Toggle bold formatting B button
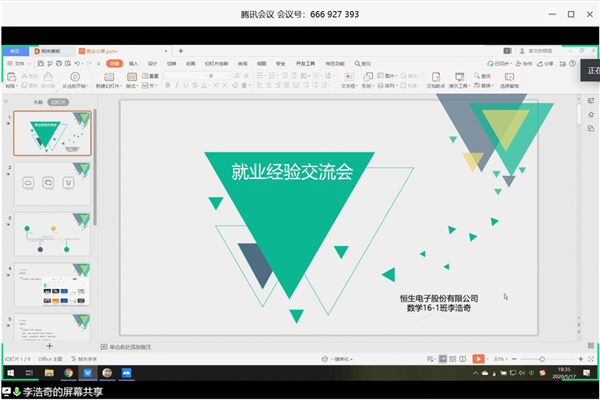The width and height of the screenshot is (600, 400). 167,86
